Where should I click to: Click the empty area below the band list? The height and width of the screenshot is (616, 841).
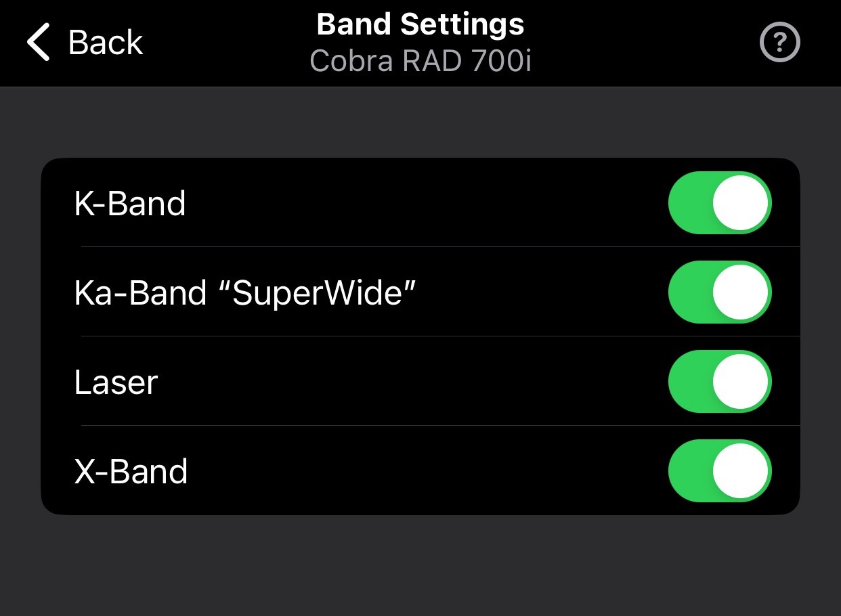[x=420, y=565]
